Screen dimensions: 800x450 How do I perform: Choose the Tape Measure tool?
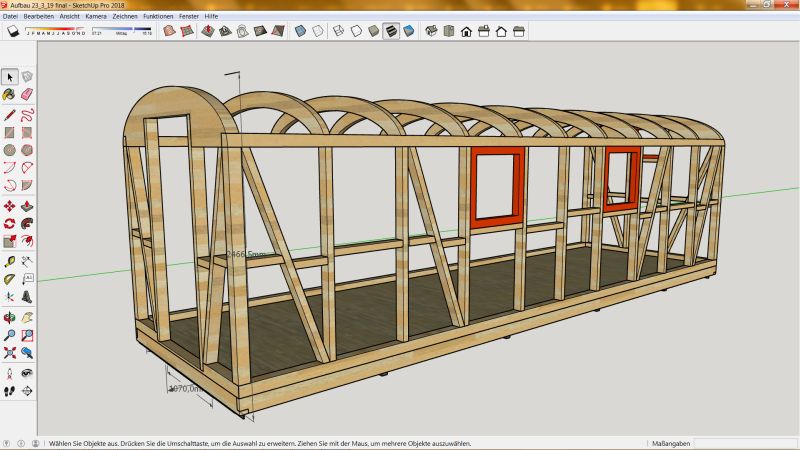tap(10, 261)
